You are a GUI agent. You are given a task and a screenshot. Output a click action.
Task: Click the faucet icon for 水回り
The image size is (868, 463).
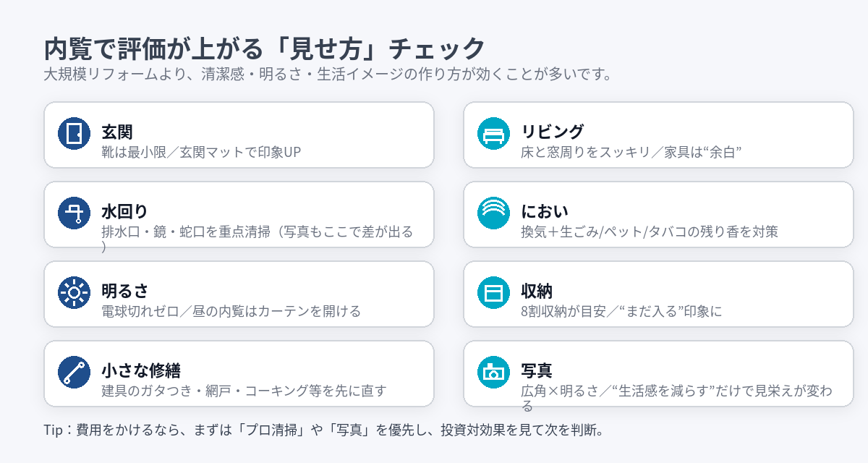click(x=74, y=213)
